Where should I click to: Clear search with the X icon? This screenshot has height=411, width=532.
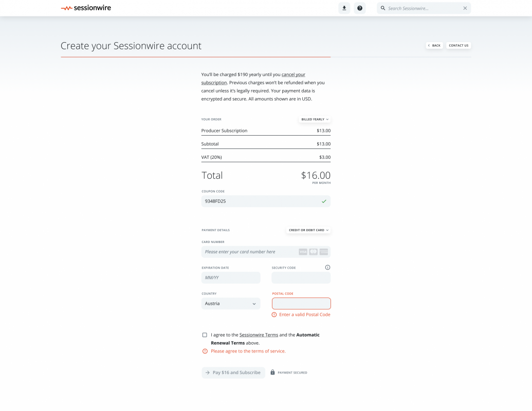pos(465,8)
